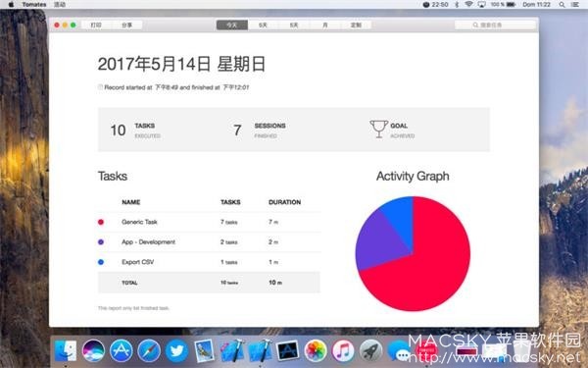This screenshot has height=368, width=588.
Task: Click the Wi-Fi status icon
Action: tap(468, 5)
